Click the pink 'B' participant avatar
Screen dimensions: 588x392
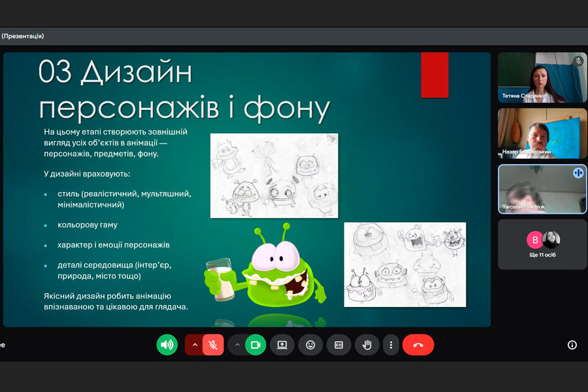(x=535, y=240)
